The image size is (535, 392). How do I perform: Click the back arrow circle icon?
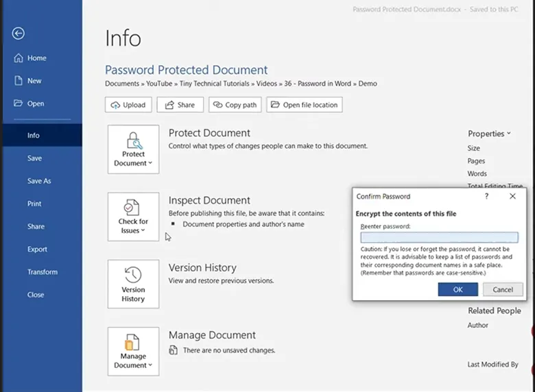click(18, 34)
